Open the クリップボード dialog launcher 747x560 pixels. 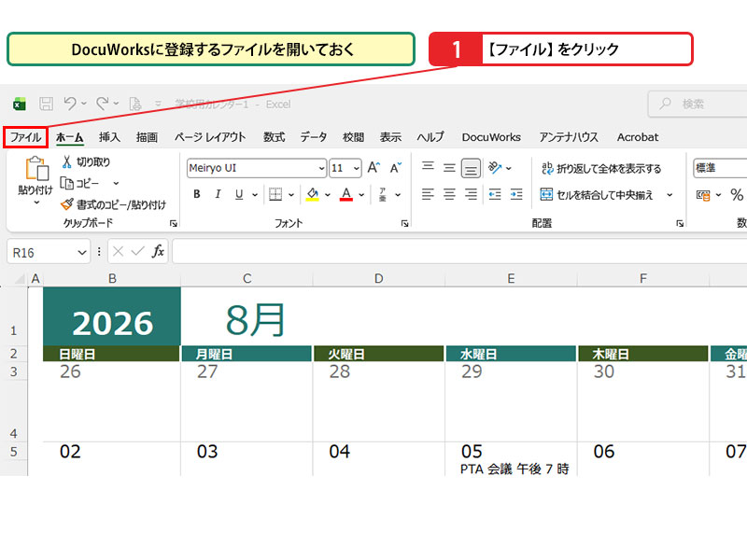pyautogui.click(x=174, y=223)
